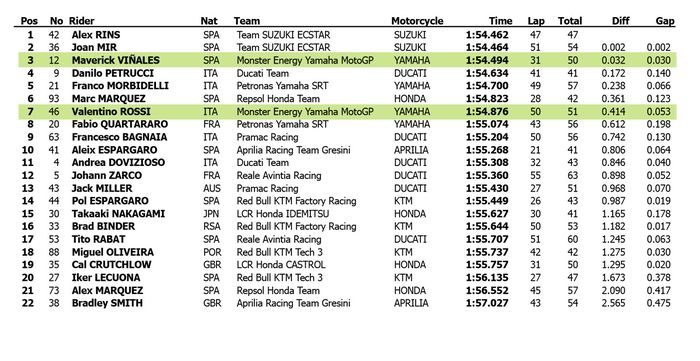Select Team SUZUKI ECSTAR for Joan MIR
700x361 pixels.
coord(283,47)
